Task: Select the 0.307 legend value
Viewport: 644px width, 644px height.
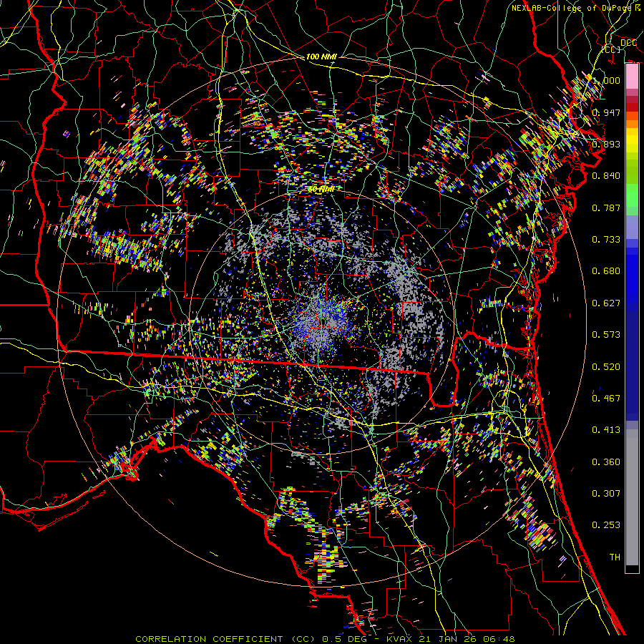Action: (606, 494)
